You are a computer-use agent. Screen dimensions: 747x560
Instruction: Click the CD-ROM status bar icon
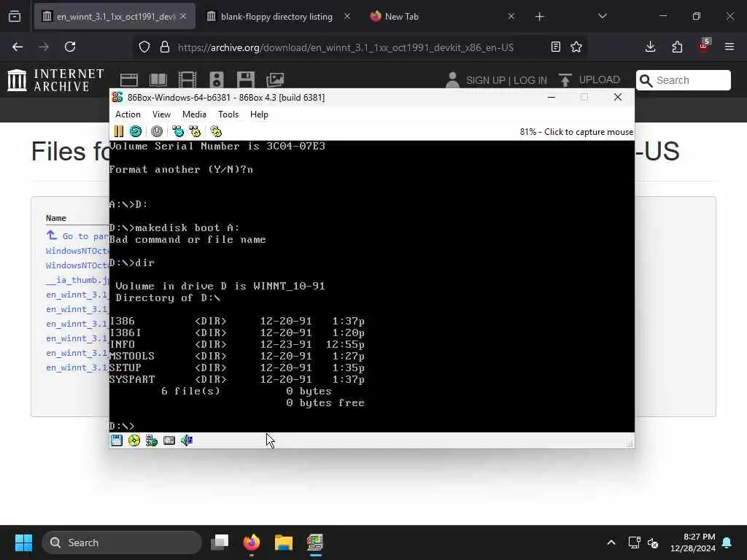(134, 440)
